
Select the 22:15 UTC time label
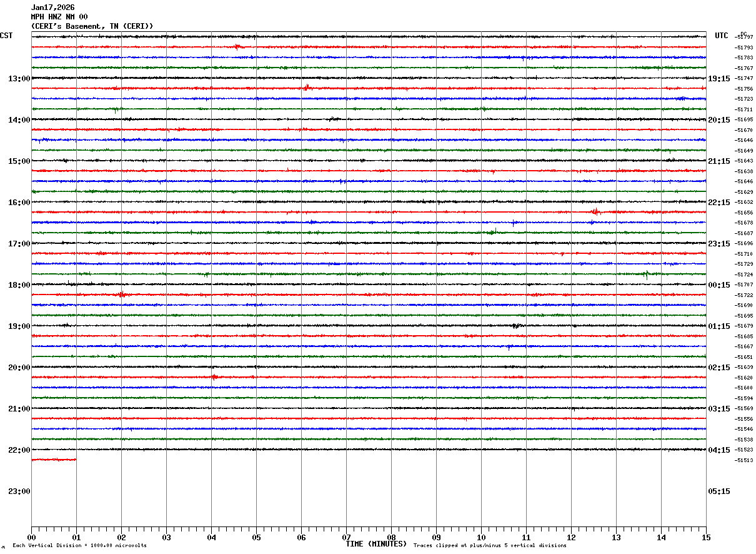click(x=719, y=203)
